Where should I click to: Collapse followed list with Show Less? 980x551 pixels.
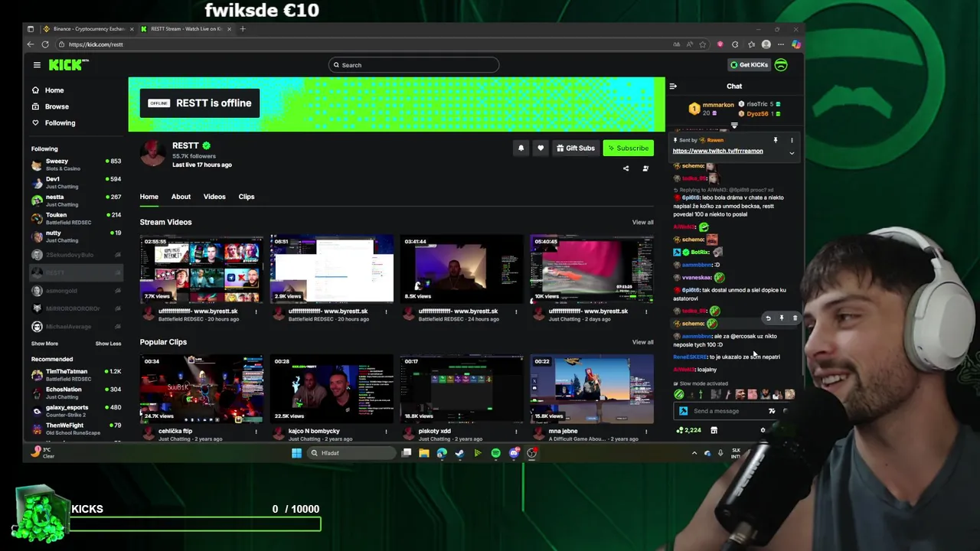click(108, 344)
